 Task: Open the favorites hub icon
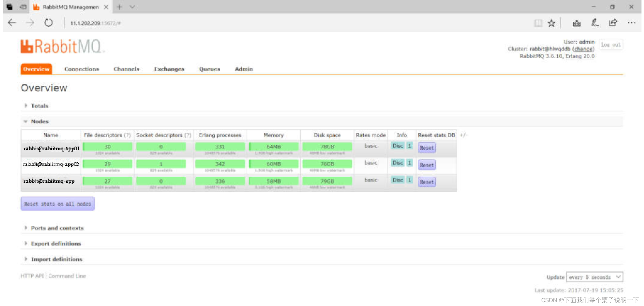pos(577,23)
